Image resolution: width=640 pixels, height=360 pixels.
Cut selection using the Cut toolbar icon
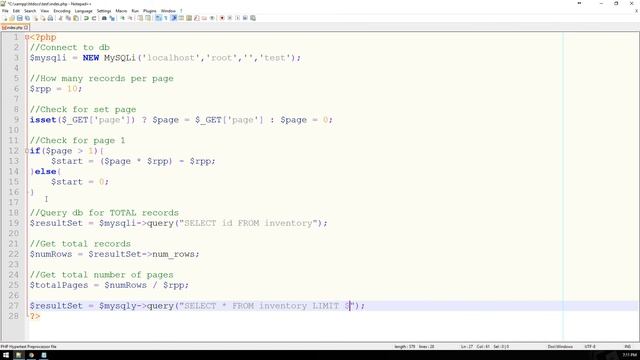coord(60,18)
